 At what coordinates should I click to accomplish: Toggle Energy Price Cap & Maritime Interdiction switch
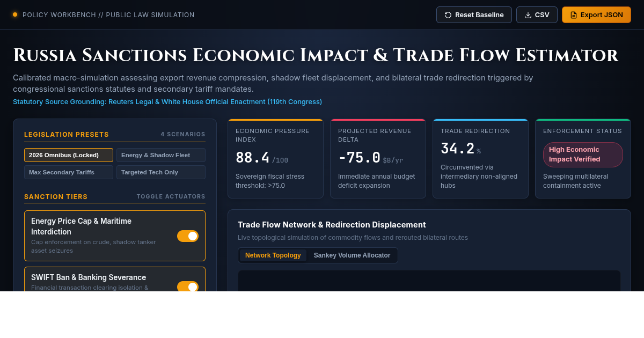click(188, 236)
